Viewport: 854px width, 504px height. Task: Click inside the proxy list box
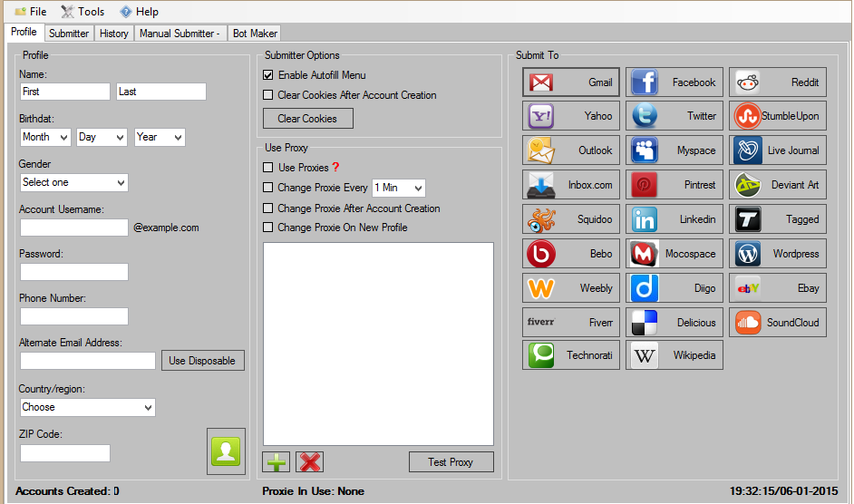[x=379, y=344]
